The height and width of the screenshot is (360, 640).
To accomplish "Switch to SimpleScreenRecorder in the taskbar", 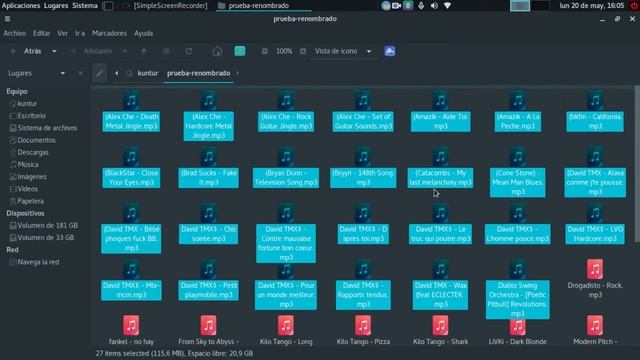I will pyautogui.click(x=165, y=5).
